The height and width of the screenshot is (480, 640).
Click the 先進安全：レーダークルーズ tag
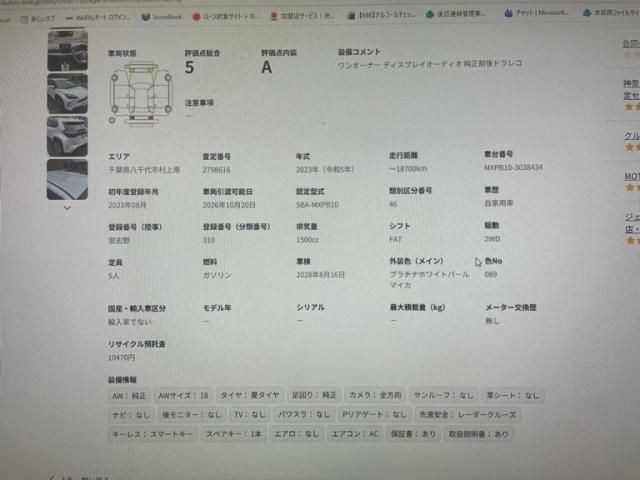click(468, 415)
